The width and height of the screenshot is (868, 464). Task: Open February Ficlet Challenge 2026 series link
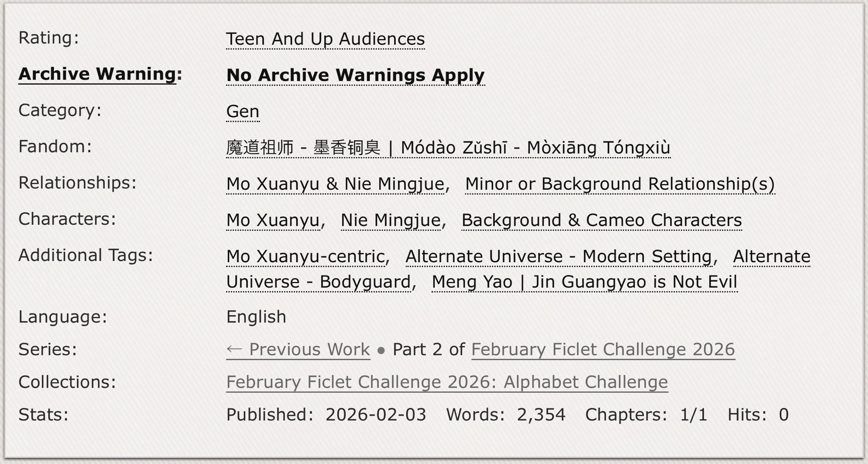(x=603, y=349)
